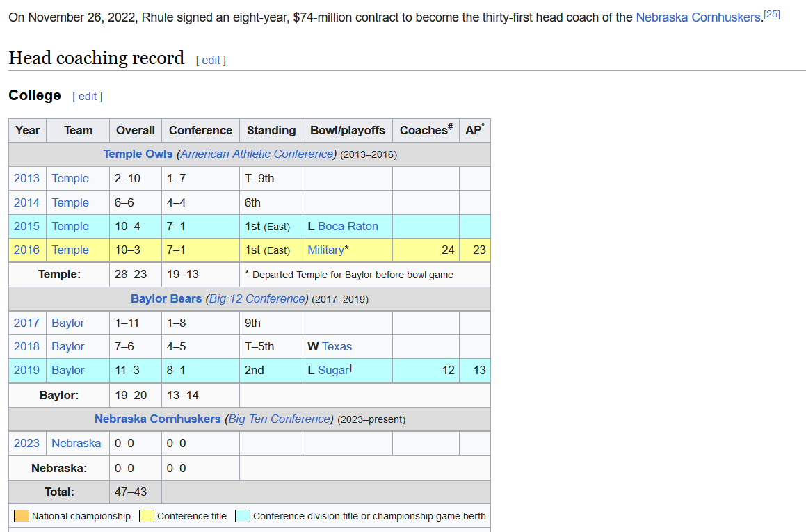Select the T–5th standing cell
The image size is (806, 532).
pyautogui.click(x=271, y=346)
